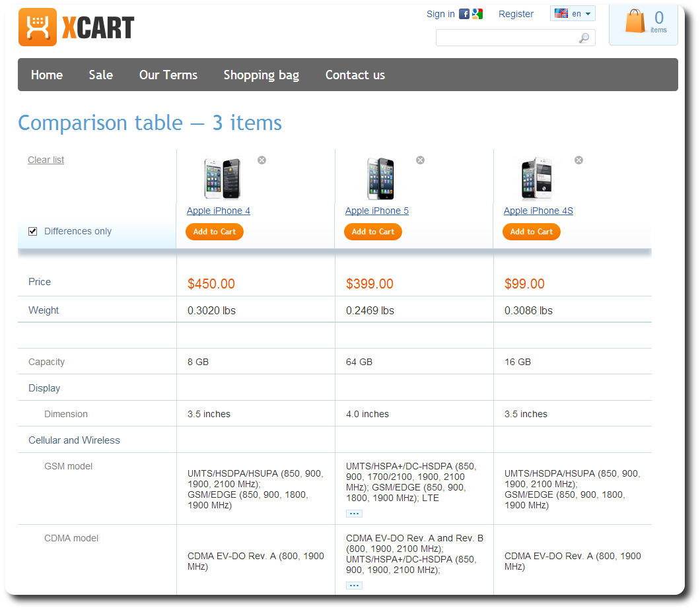Click the 0.2469 lbs weight value
This screenshot has height=610, width=700.
point(370,310)
